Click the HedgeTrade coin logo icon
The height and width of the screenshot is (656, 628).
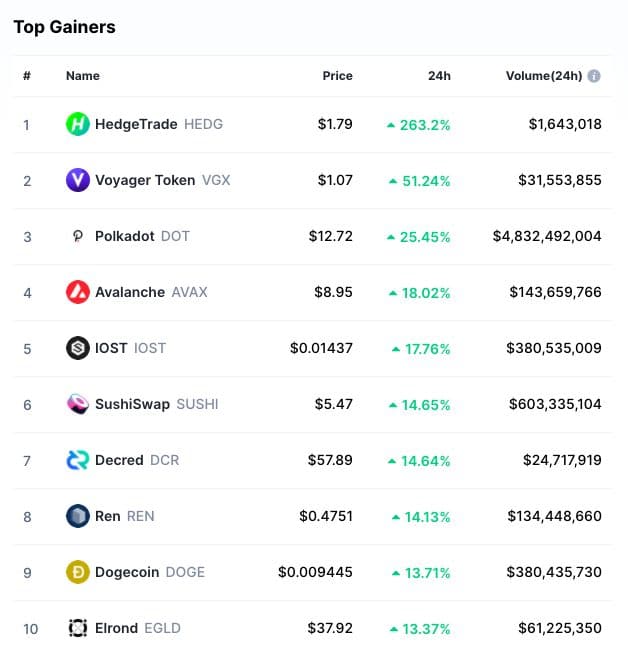click(x=78, y=125)
